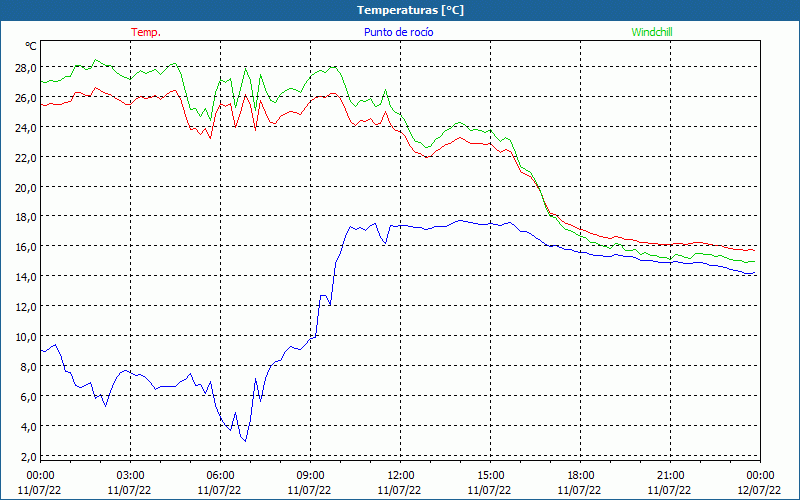Click the 12,0 y-axis value
Image resolution: width=800 pixels, height=500 pixels.
[x=26, y=307]
